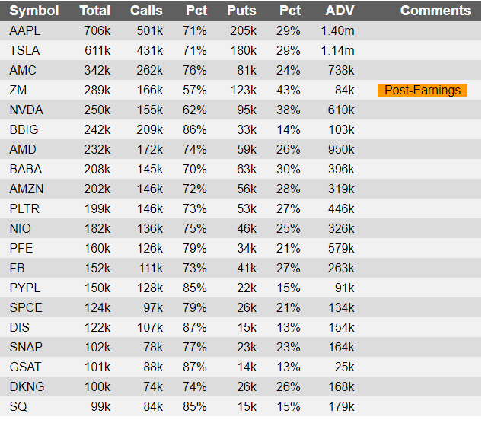Select the Puts column header
Screen dimensions: 504x423
241,11
